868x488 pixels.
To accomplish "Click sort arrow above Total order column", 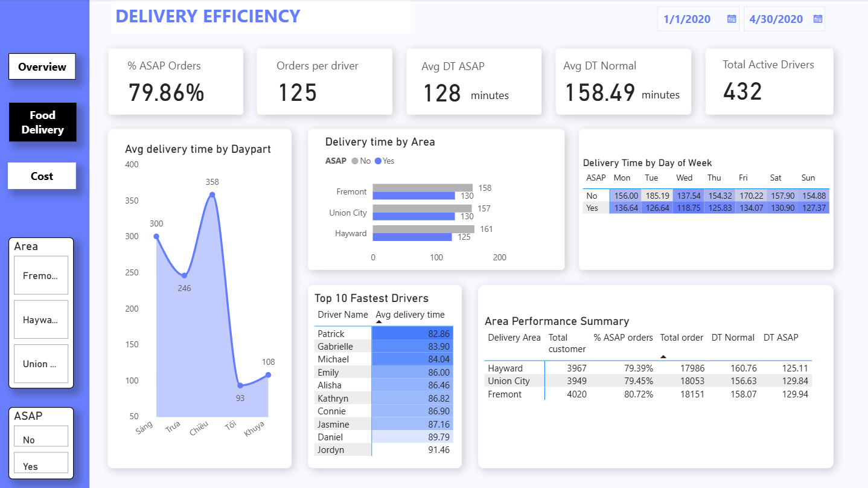I will click(663, 357).
